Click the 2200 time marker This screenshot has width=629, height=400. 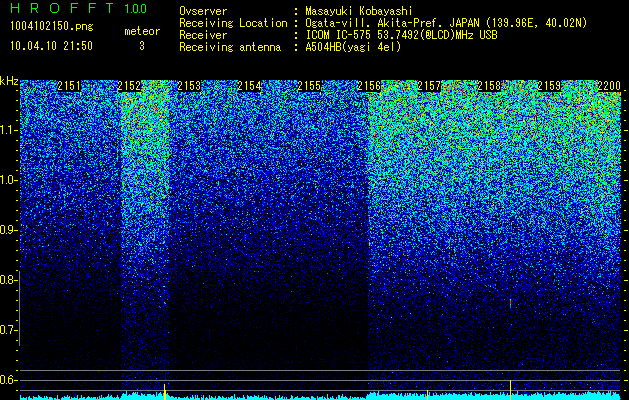tap(609, 86)
